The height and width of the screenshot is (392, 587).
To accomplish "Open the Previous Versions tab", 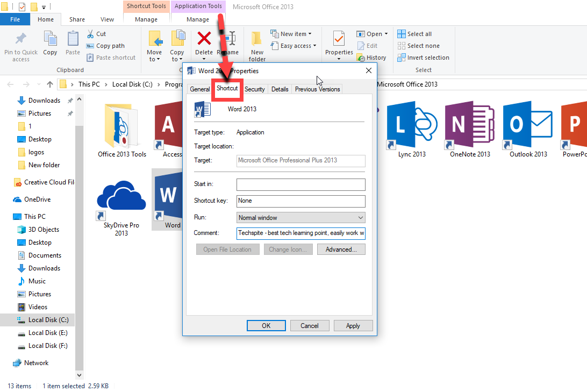I will pyautogui.click(x=317, y=89).
